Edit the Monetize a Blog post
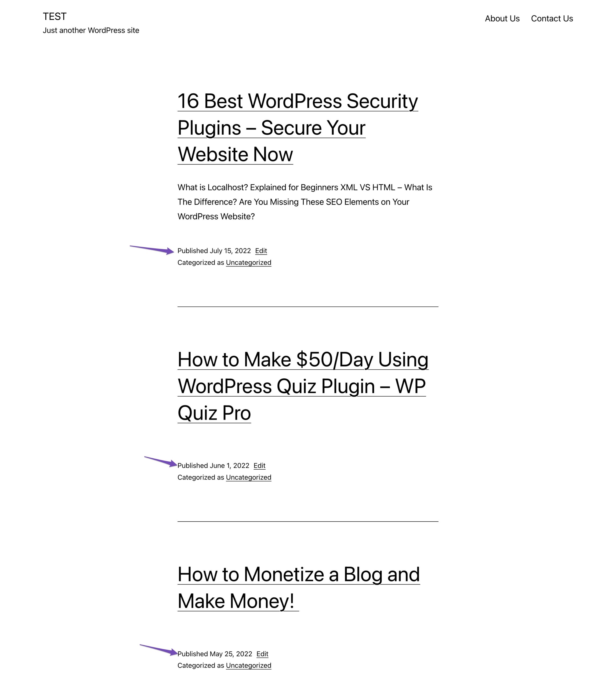 pyautogui.click(x=262, y=653)
